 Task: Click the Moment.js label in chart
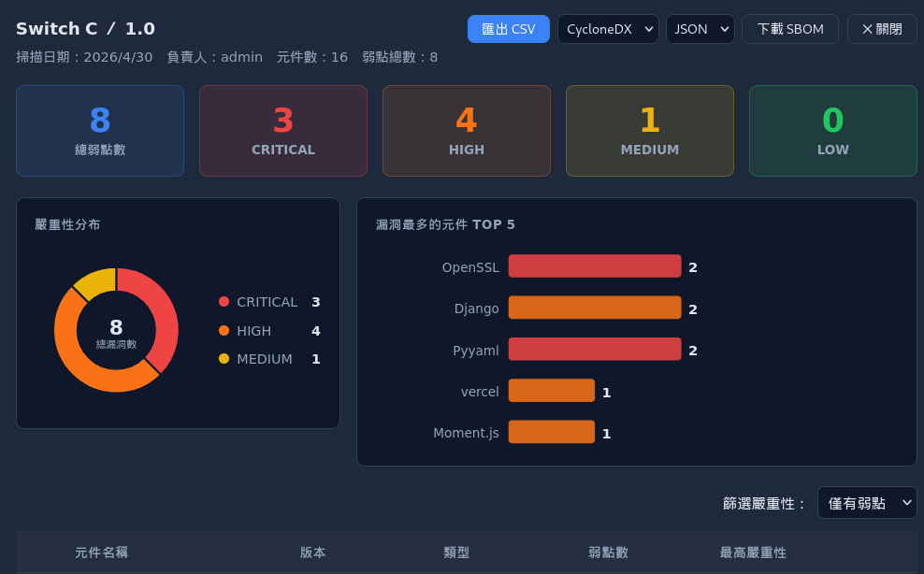tap(466, 433)
